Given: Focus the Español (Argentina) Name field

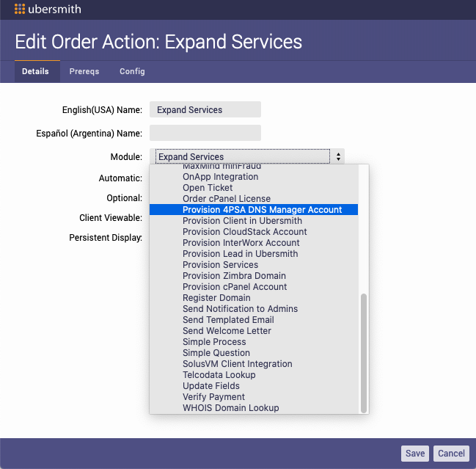Looking at the screenshot, I should click(x=205, y=133).
